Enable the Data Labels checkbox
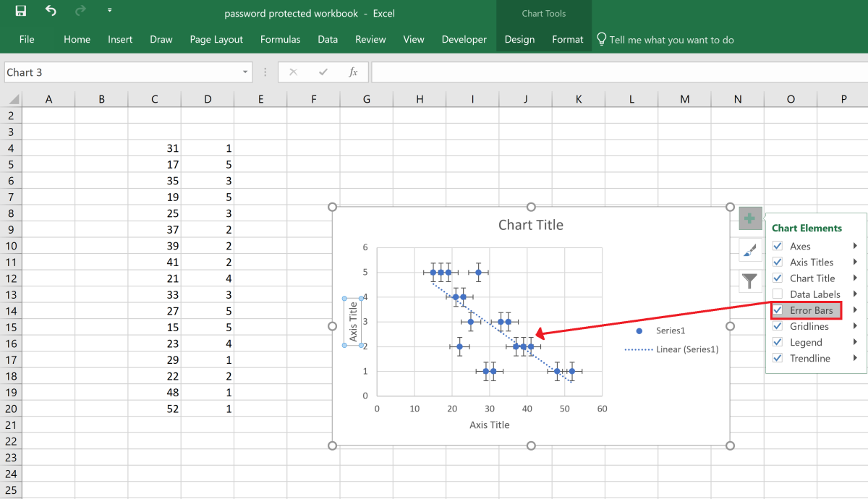The width and height of the screenshot is (868, 499). [x=777, y=294]
